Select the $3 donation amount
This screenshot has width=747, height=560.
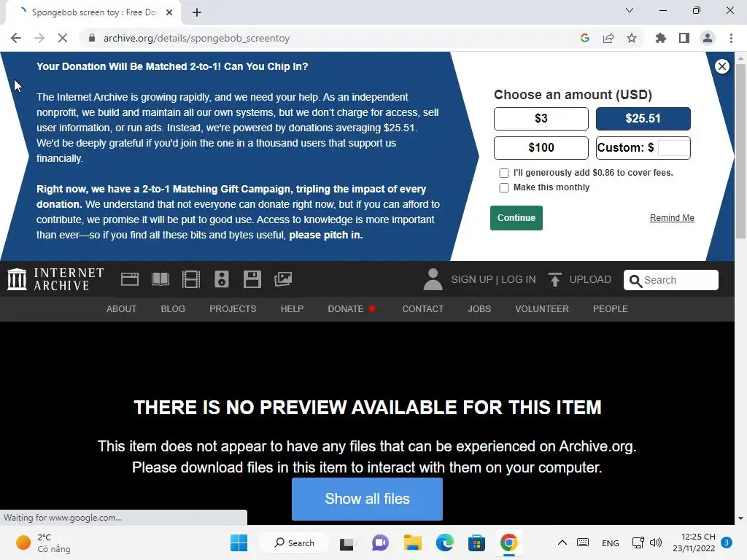click(x=541, y=119)
